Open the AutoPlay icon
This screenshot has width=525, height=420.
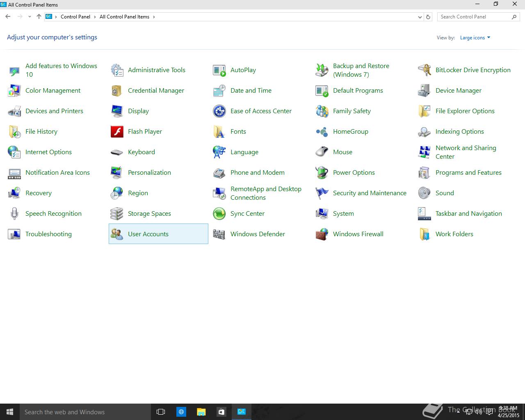(219, 70)
